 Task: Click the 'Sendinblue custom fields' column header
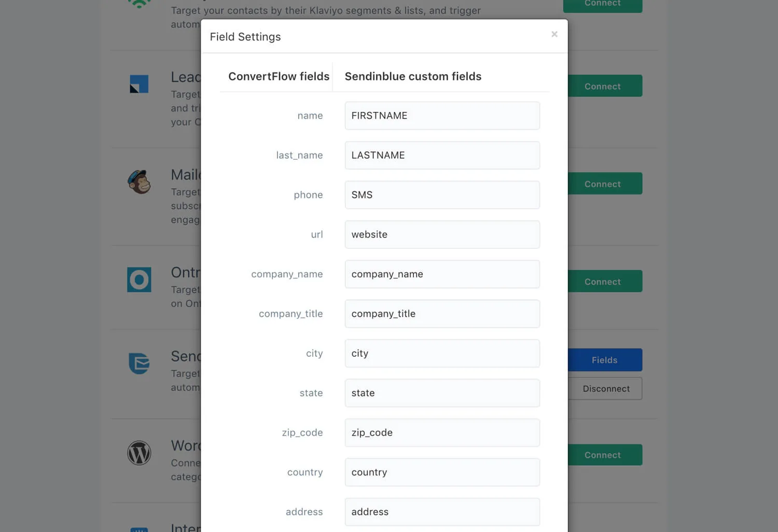(413, 76)
